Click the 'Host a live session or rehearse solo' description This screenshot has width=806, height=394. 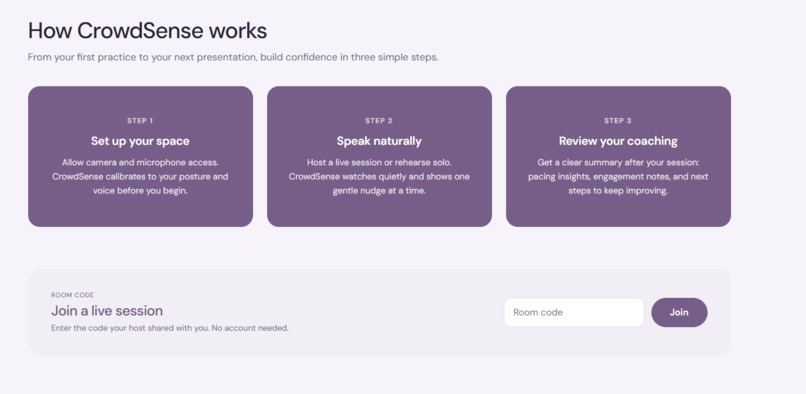[x=379, y=163]
